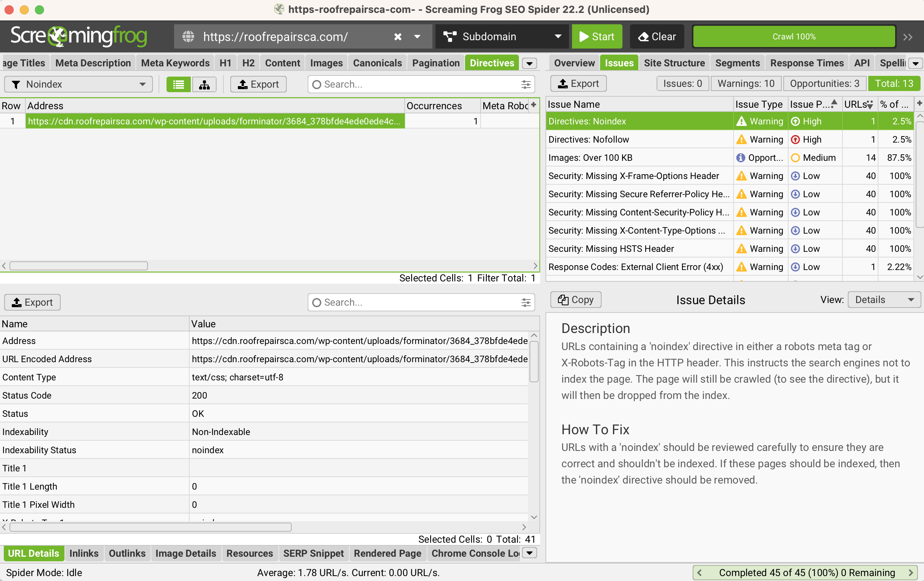Viewport: 924px width, 581px height.
Task: Open the Noindex filter dropdown
Action: tap(78, 85)
